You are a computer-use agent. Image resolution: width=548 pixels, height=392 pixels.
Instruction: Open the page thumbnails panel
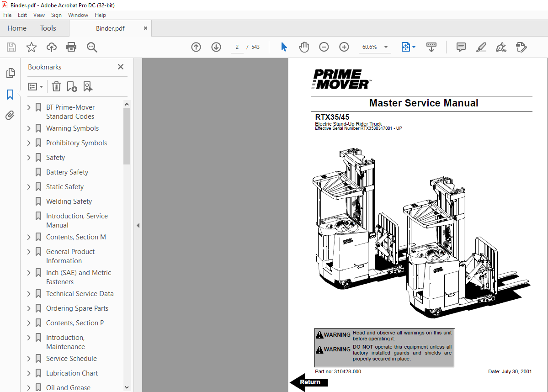[x=11, y=73]
